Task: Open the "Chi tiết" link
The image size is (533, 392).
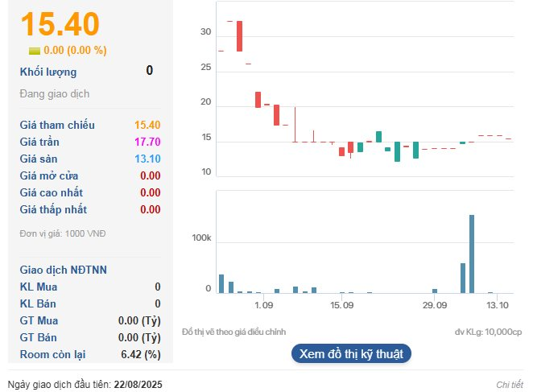Action: [510, 385]
